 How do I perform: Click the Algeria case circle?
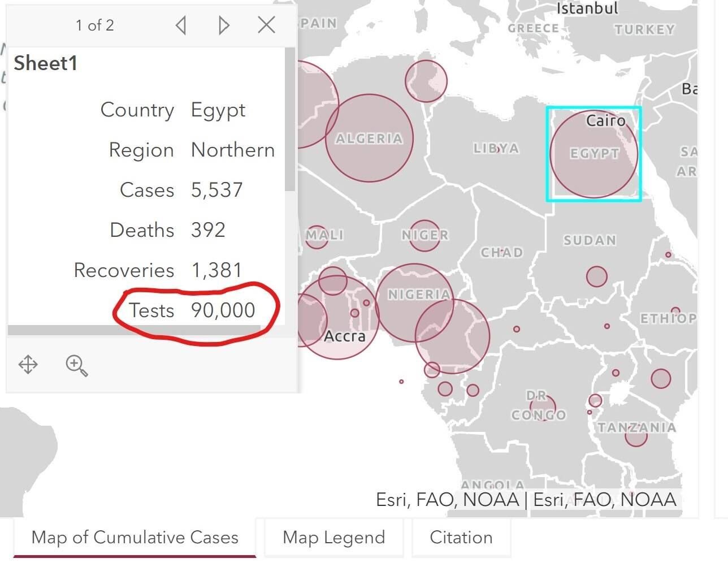[x=369, y=138]
